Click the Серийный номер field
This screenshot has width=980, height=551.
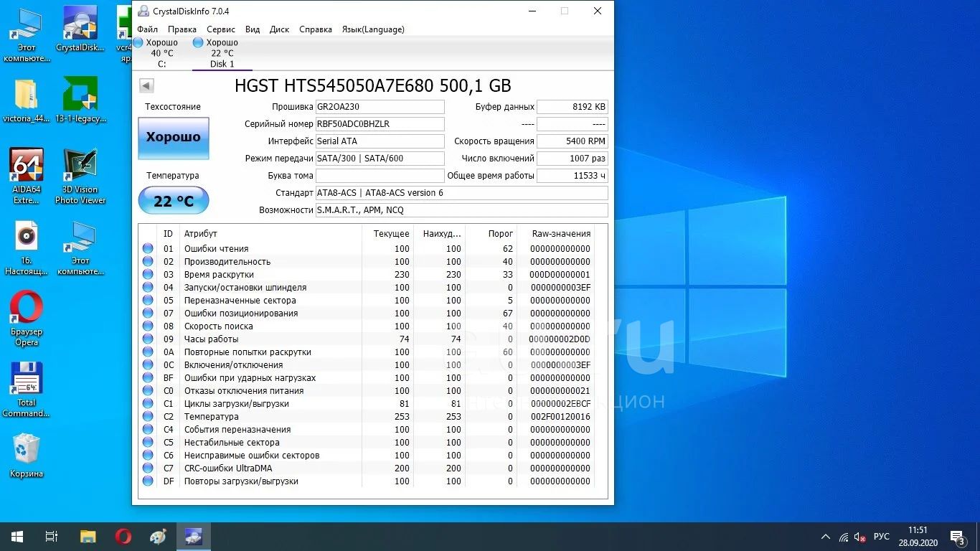[380, 124]
